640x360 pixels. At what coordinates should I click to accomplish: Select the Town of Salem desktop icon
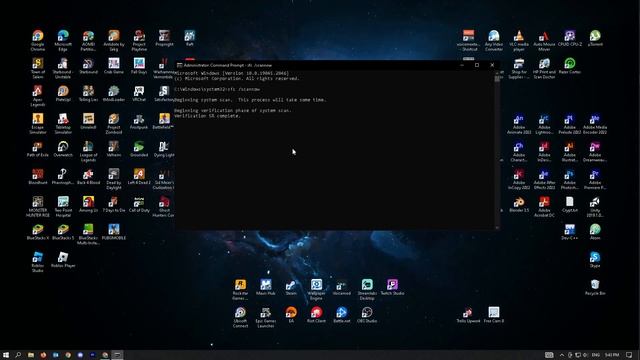pos(38,68)
